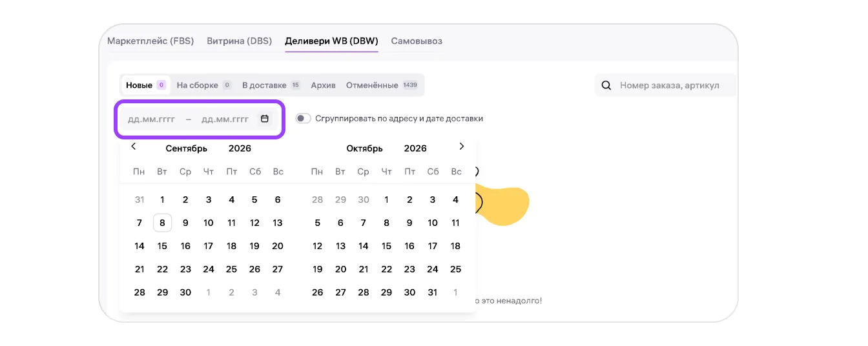868x346 pixels.
Task: Click the 1439 badge on Отменённые
Action: [x=410, y=85]
